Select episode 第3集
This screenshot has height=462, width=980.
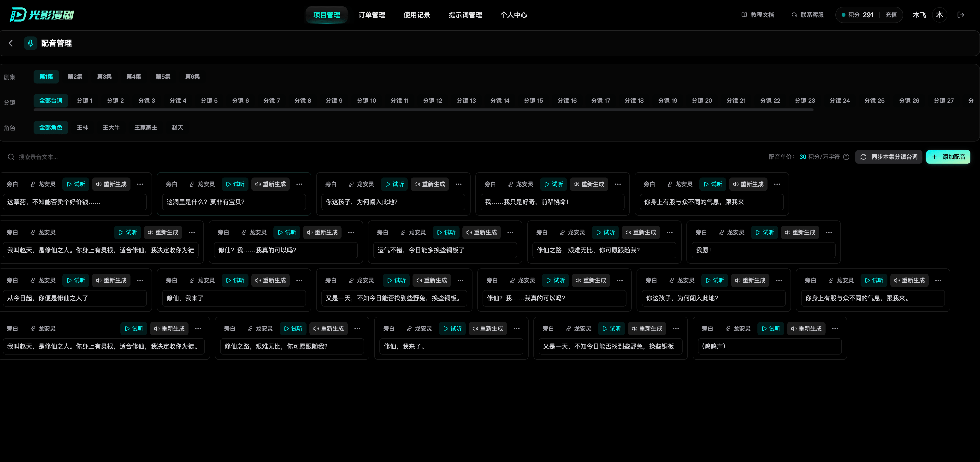point(104,77)
